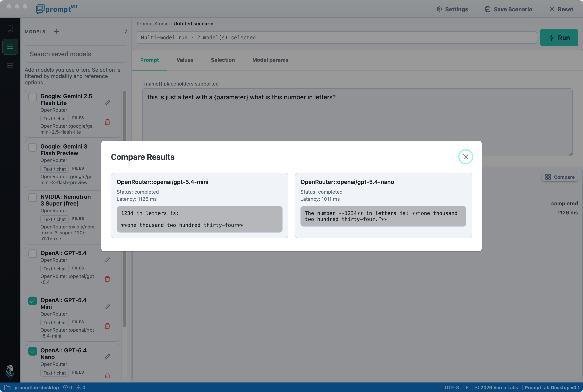Viewport: 583px width, 392px height.
Task: Run the multi-model prompt
Action: point(559,38)
